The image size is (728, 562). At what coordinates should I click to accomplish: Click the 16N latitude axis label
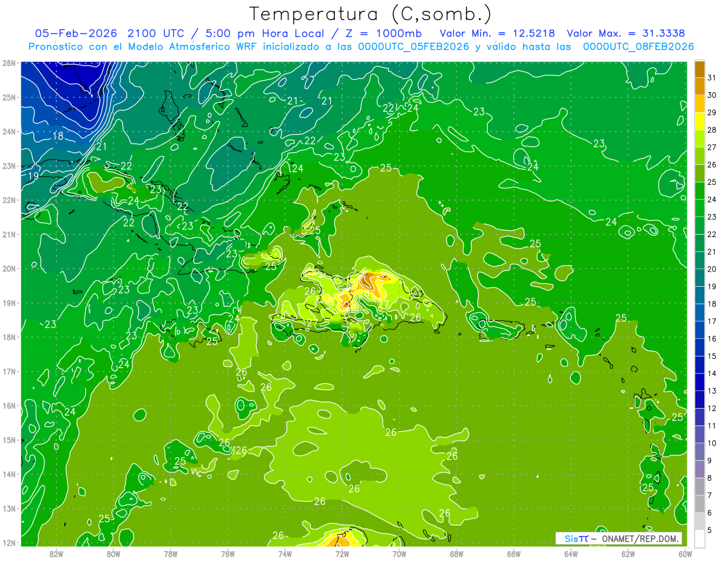point(8,406)
